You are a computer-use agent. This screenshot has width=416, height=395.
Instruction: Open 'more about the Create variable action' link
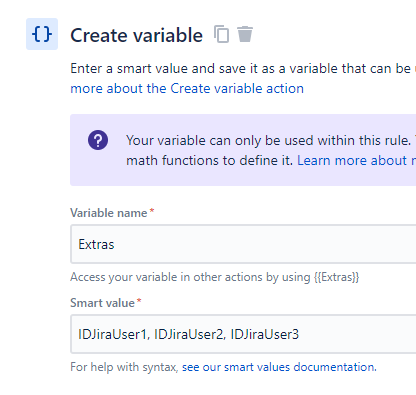coord(187,89)
